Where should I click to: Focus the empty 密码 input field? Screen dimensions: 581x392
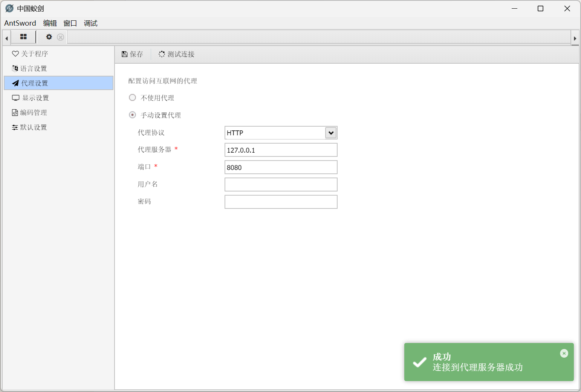coord(281,202)
